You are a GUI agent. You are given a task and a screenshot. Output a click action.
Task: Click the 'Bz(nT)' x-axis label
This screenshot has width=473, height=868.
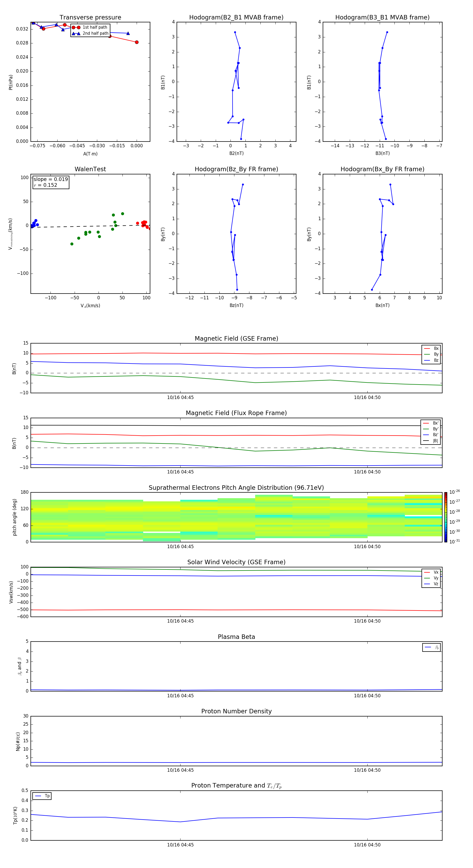point(236,305)
